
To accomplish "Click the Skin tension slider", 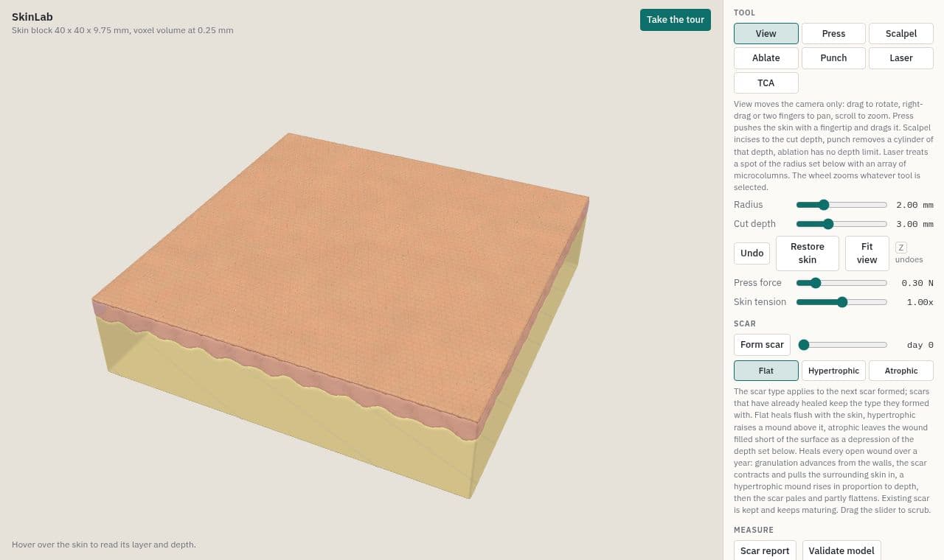I will (841, 301).
